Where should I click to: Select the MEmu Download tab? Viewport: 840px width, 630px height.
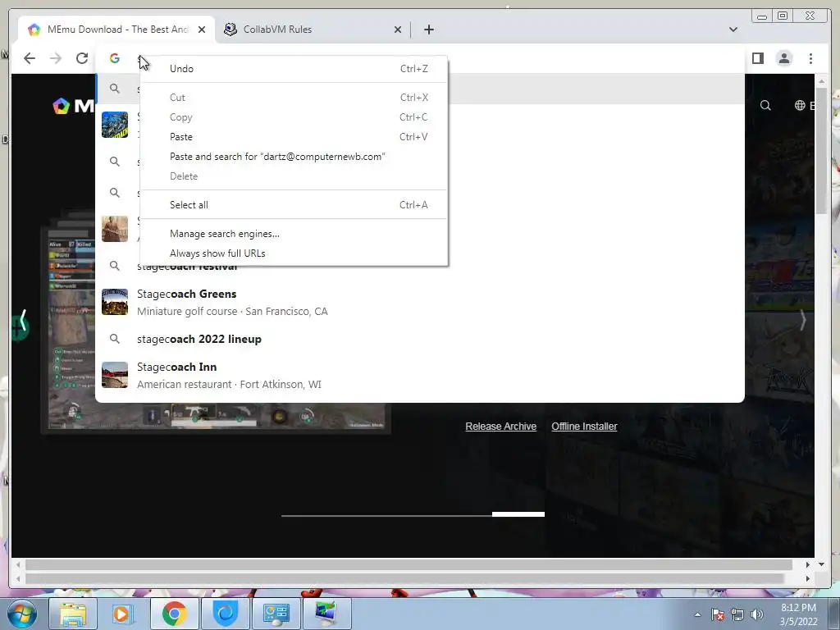click(116, 30)
